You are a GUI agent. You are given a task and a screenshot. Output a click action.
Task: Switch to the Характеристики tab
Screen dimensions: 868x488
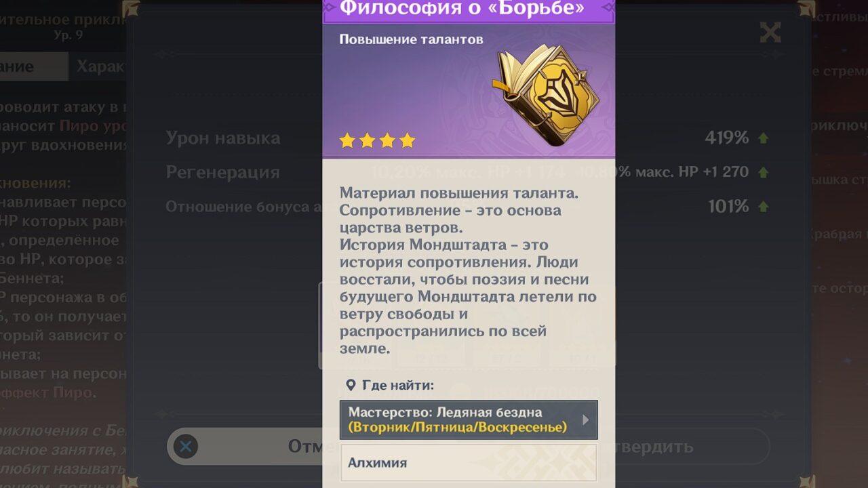coord(98,66)
